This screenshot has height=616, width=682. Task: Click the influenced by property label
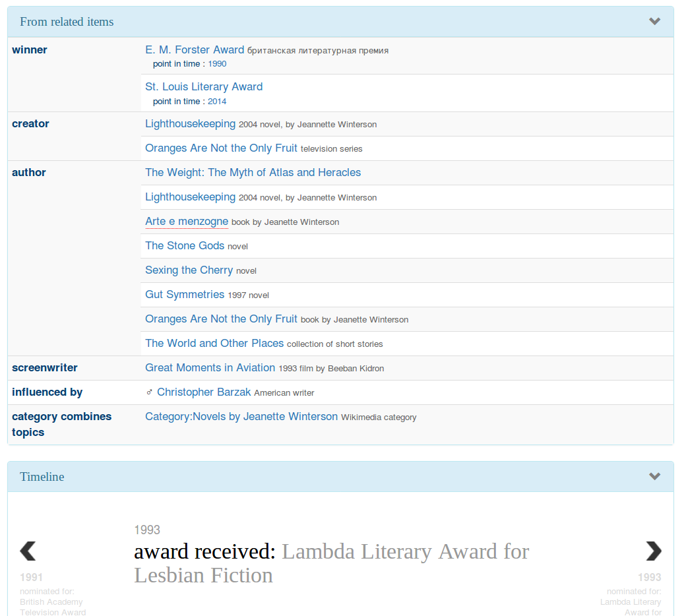pos(47,392)
